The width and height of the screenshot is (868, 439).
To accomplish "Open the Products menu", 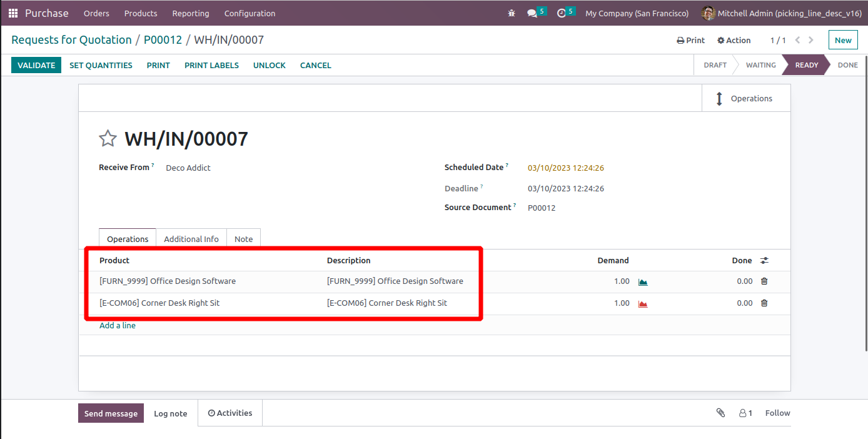I will tap(141, 13).
